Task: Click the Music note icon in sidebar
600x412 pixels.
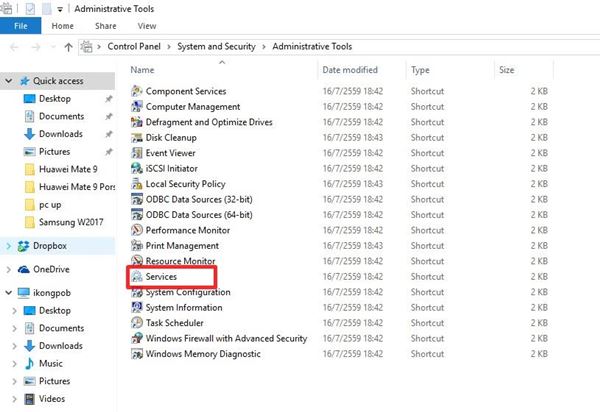Action: click(29, 363)
